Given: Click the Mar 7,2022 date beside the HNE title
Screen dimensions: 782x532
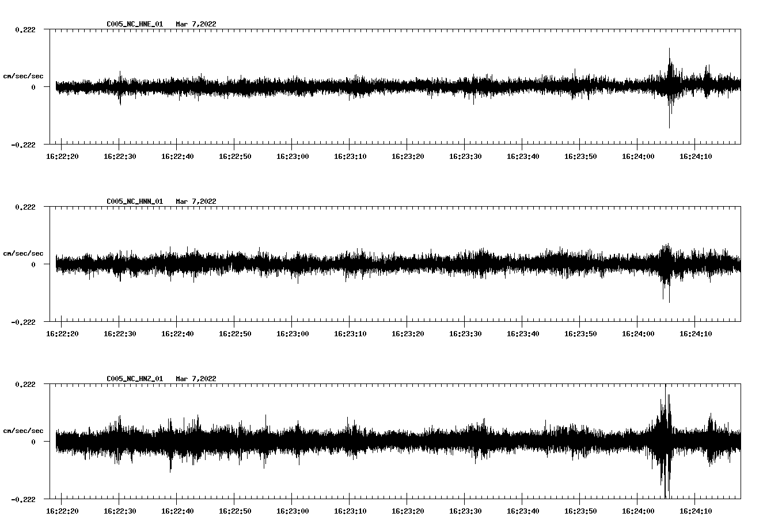Looking at the screenshot, I should [x=196, y=24].
